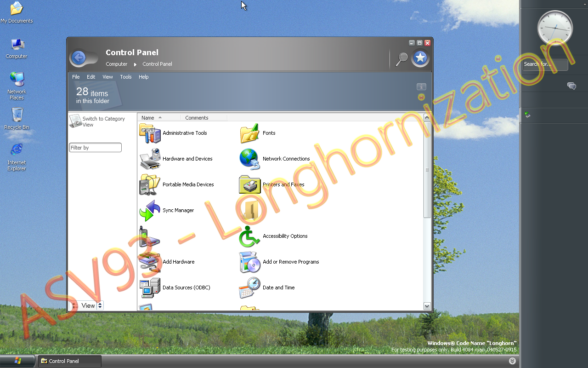The width and height of the screenshot is (588, 368).
Task: Select Portable Media Devices icon
Action: pyautogui.click(x=150, y=185)
